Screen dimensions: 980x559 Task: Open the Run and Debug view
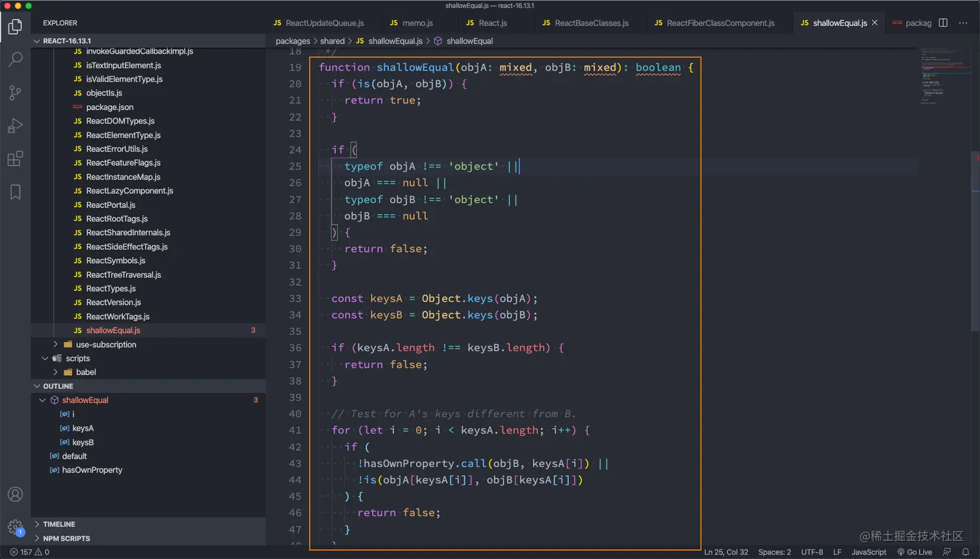click(15, 126)
